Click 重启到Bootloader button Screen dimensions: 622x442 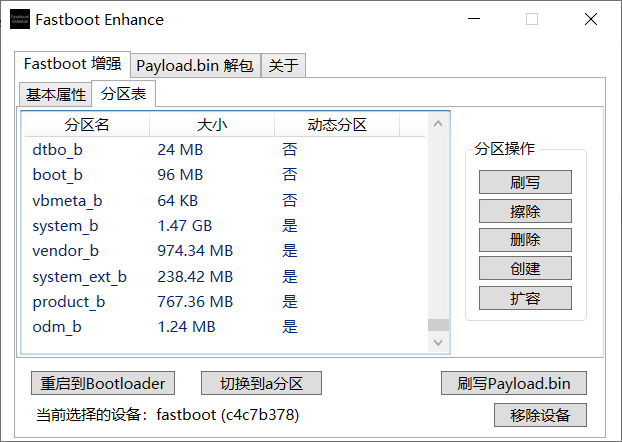click(103, 383)
